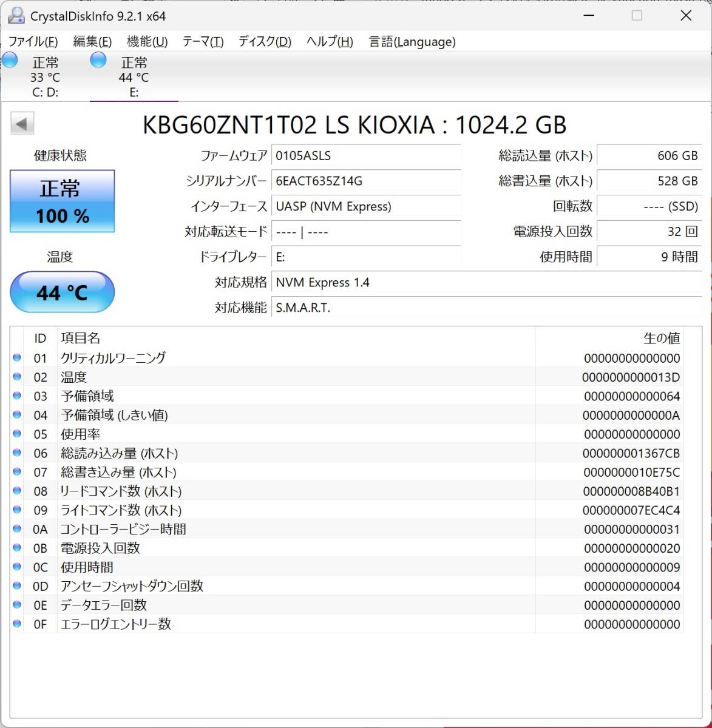Click the status dot for 総書き込み量 row
This screenshot has width=712, height=728.
pos(17,471)
